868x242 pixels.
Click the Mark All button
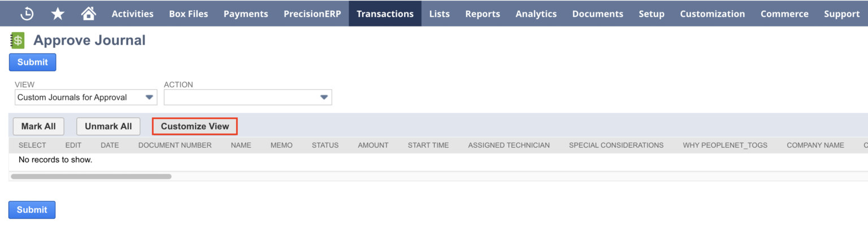click(x=38, y=126)
